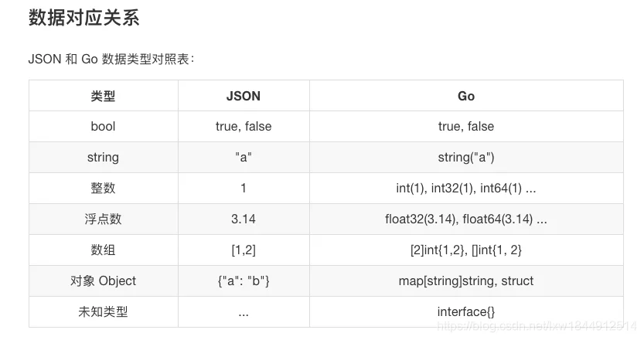Click the 数据对应关系 heading
This screenshot has height=340, width=644.
click(83, 18)
